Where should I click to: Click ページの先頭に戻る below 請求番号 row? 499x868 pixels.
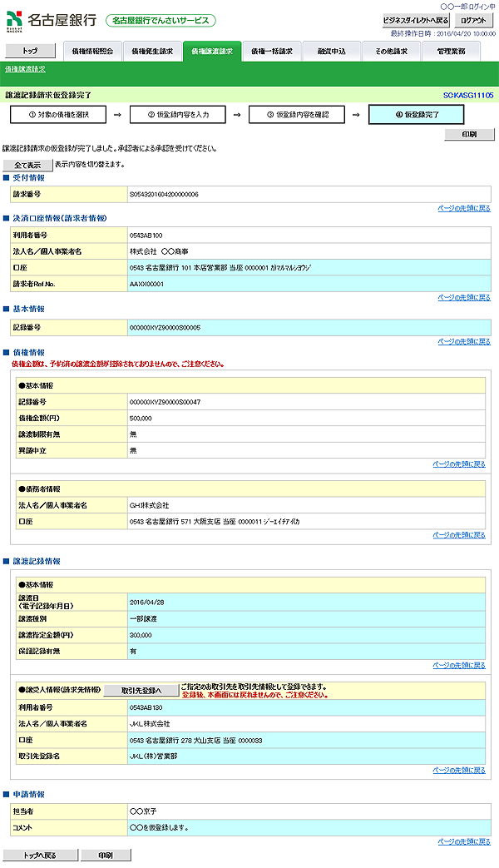click(464, 209)
